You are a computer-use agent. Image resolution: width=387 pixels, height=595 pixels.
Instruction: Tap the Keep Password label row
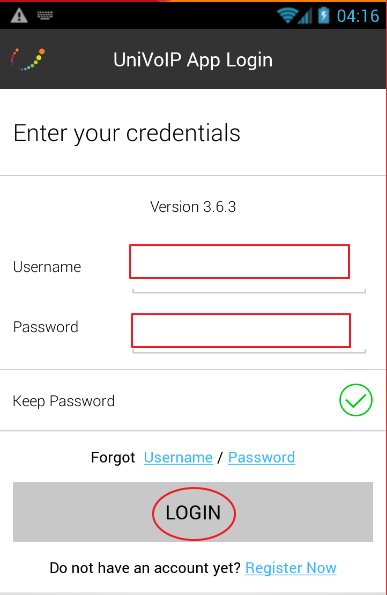(x=193, y=400)
